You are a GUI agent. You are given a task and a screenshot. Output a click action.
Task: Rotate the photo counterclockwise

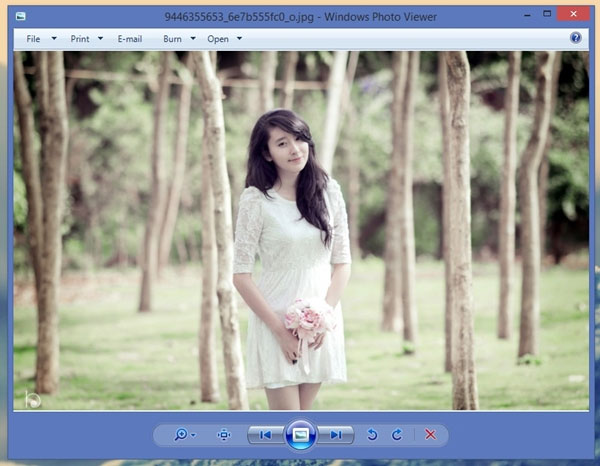click(x=372, y=435)
